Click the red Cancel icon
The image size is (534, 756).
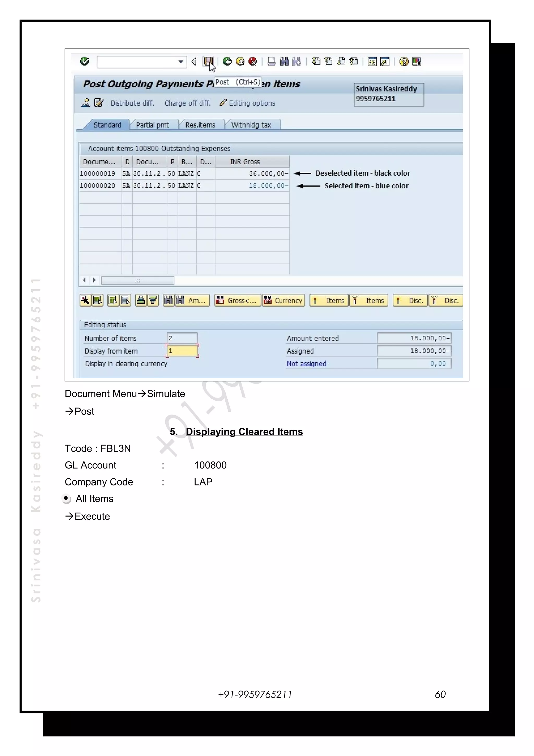[253, 62]
